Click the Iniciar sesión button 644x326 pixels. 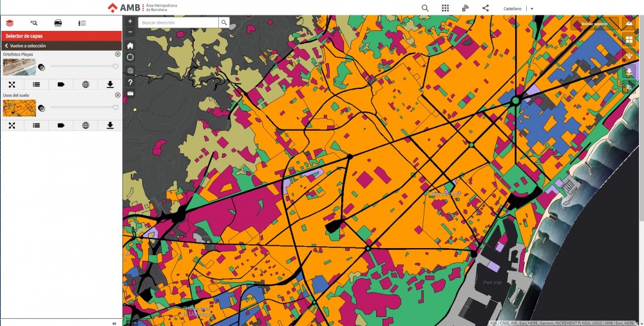[594, 24]
